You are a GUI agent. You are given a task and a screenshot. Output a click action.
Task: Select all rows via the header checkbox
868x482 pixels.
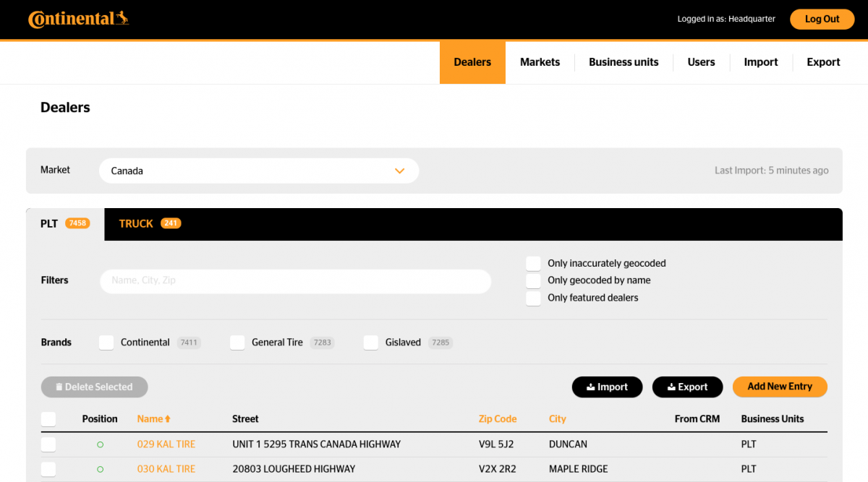tap(48, 418)
